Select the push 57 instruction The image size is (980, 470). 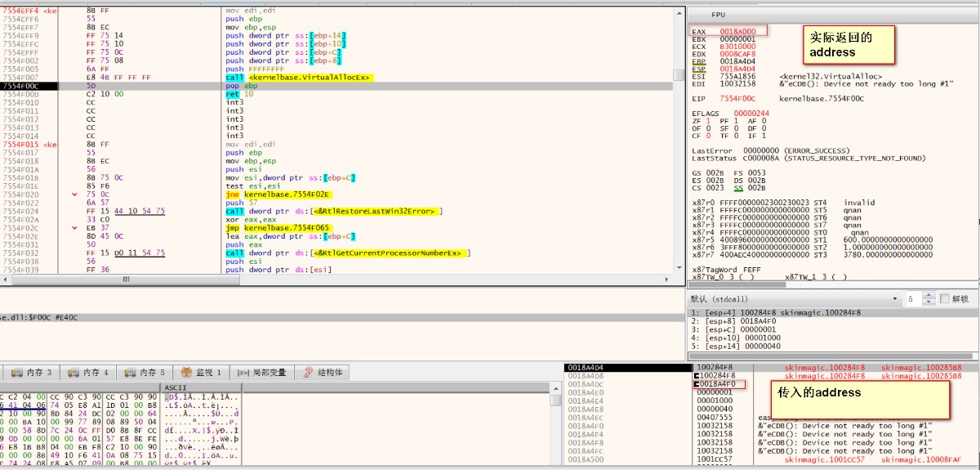pos(240,203)
